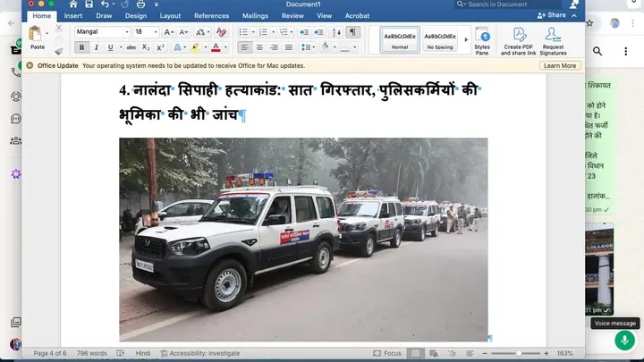Click the Share button
This screenshot has width=644, height=362.
pos(552,15)
